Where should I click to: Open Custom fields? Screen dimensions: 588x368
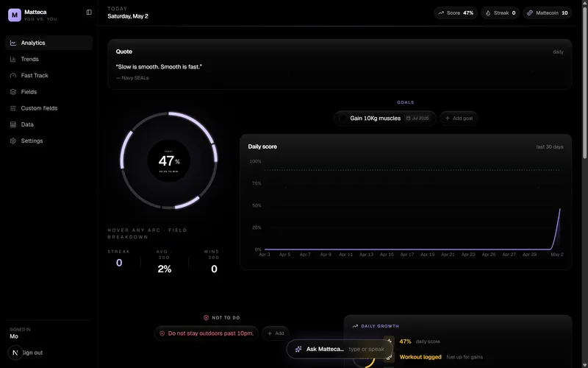tap(49, 108)
